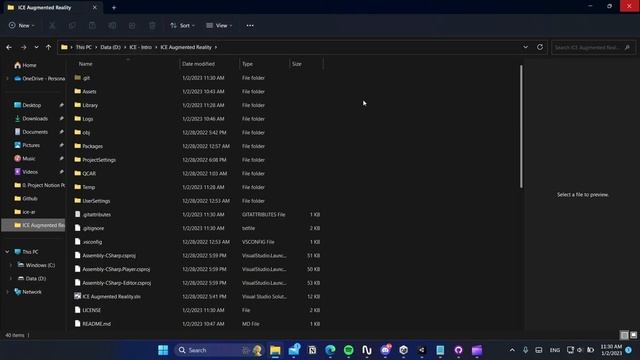
Task: Go forward with the right arrow
Action: tap(23, 47)
